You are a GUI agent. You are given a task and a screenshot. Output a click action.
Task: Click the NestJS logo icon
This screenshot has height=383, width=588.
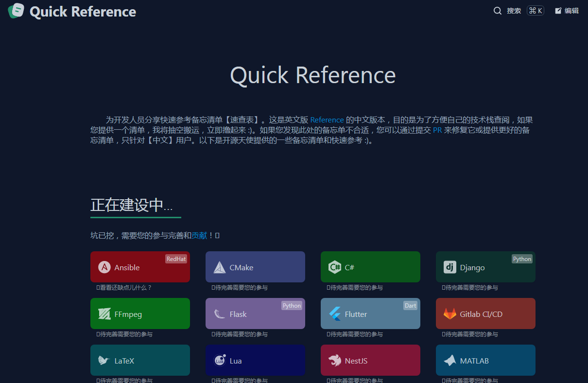[334, 361]
